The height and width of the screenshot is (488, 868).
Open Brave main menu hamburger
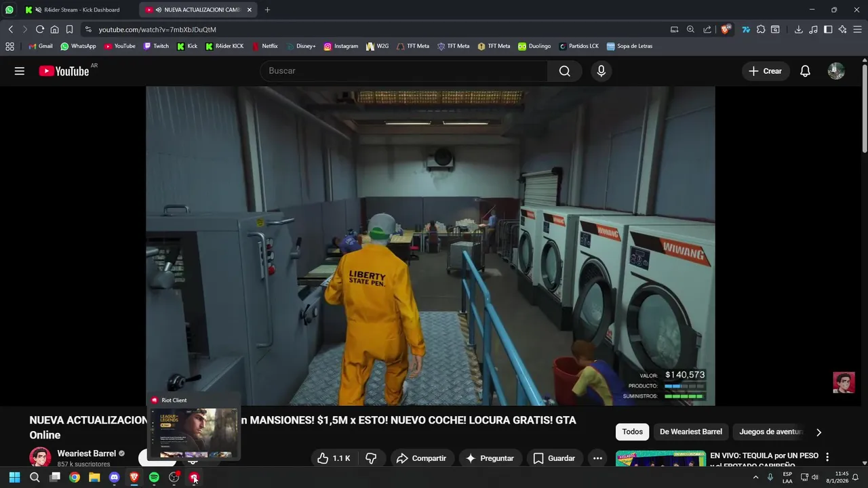click(857, 29)
